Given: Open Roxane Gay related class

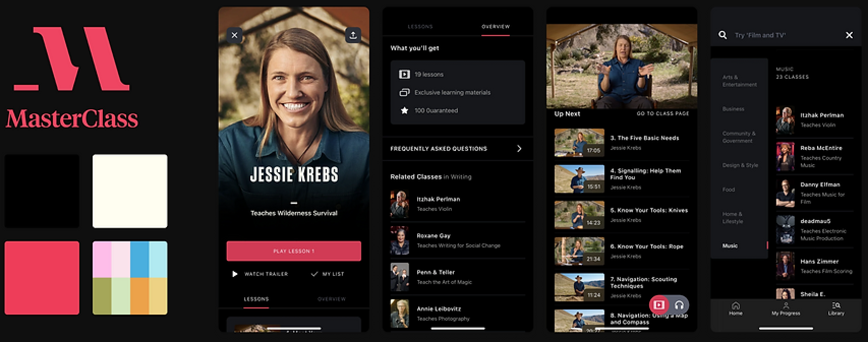Looking at the screenshot, I should click(457, 240).
